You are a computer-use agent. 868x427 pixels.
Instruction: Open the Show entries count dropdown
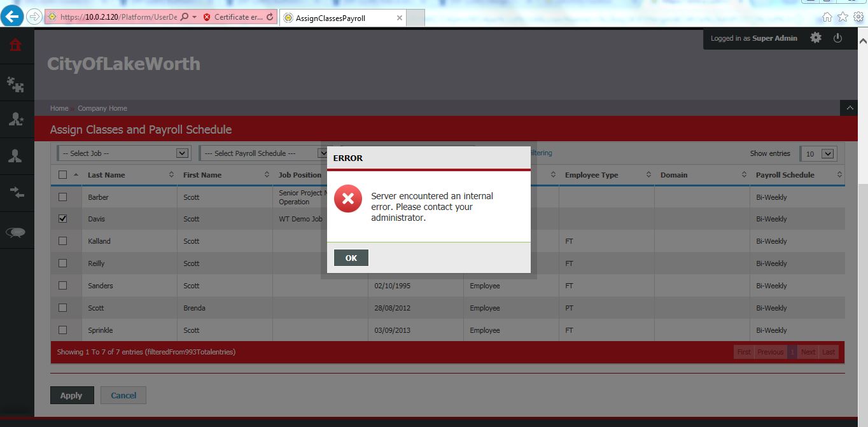(818, 154)
